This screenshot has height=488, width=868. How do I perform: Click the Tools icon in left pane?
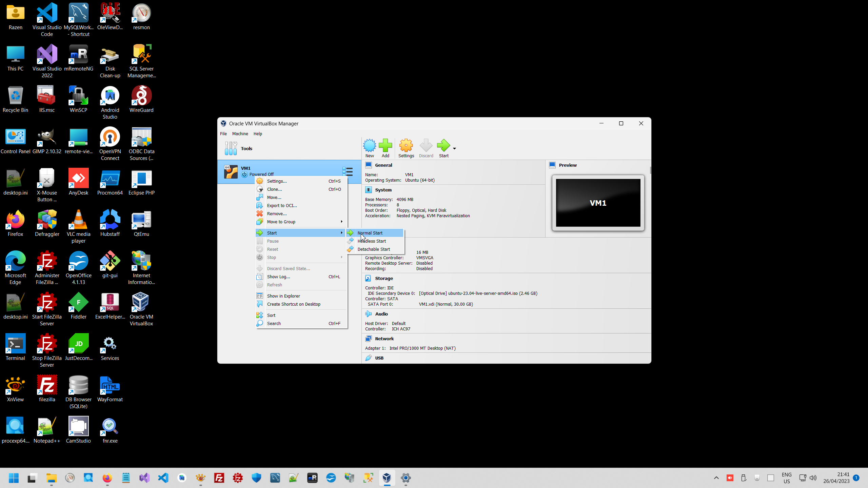coord(231,148)
